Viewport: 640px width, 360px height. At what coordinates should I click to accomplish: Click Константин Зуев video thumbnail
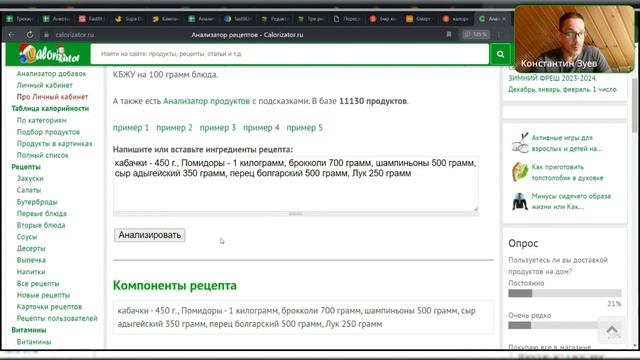(574, 40)
